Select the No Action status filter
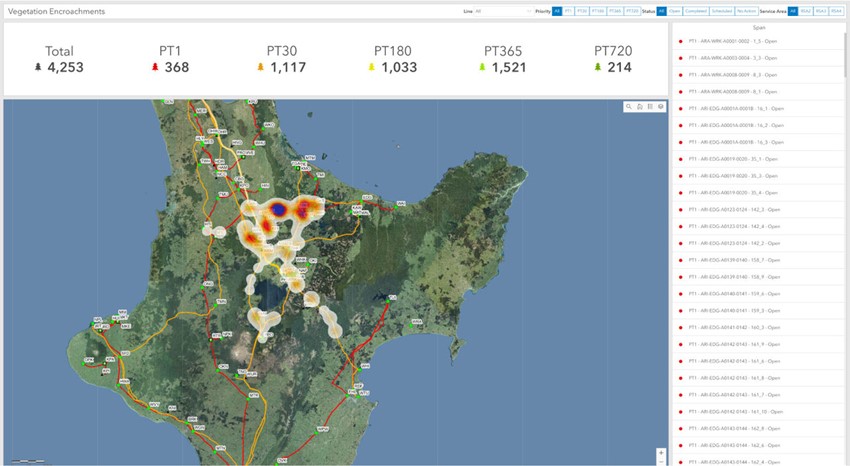The width and height of the screenshot is (850, 466). point(746,11)
